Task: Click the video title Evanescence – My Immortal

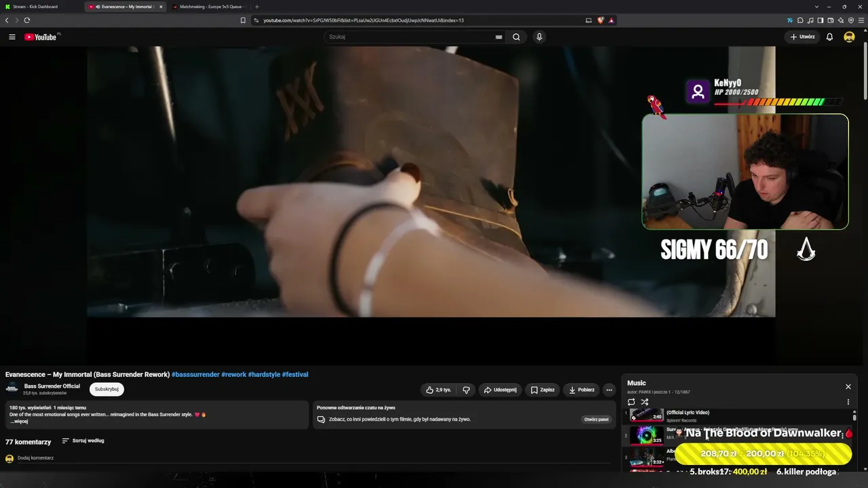Action: [x=87, y=374]
